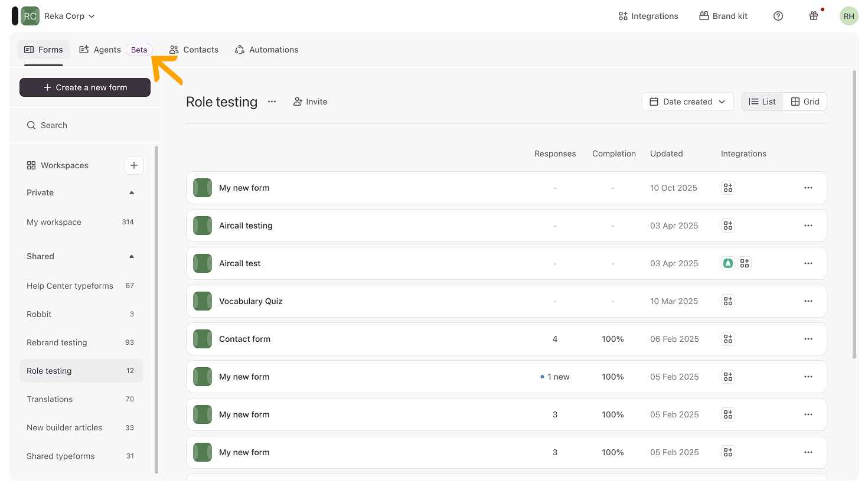Collapse the Private workspaces section
Screen dimensions: 868x490
coord(132,192)
